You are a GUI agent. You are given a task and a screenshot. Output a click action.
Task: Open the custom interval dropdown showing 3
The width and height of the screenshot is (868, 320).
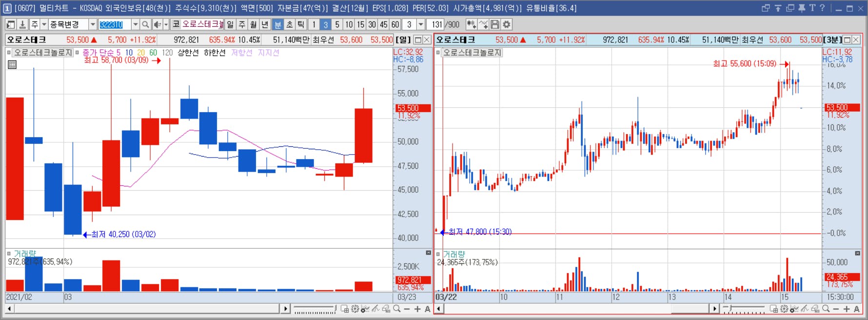421,24
